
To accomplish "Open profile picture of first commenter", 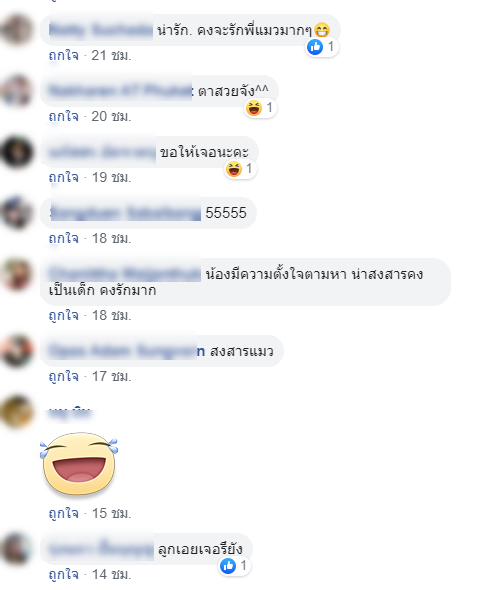I will (x=17, y=29).
